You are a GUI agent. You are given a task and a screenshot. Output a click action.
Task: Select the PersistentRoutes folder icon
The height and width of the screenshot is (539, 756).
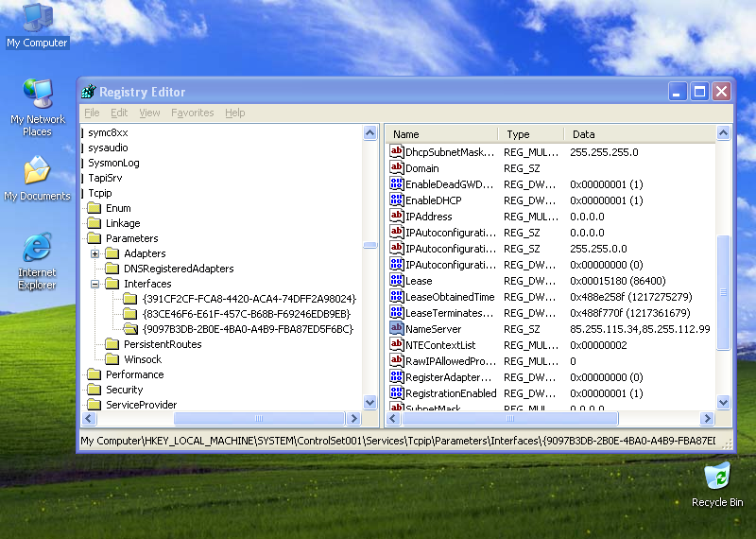[x=112, y=344]
